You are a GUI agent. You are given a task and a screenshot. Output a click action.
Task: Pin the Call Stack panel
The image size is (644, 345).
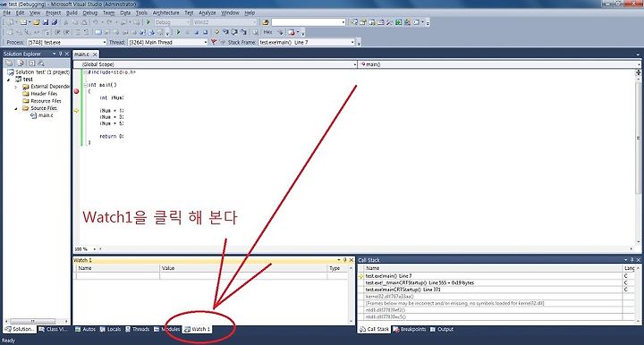[632, 260]
